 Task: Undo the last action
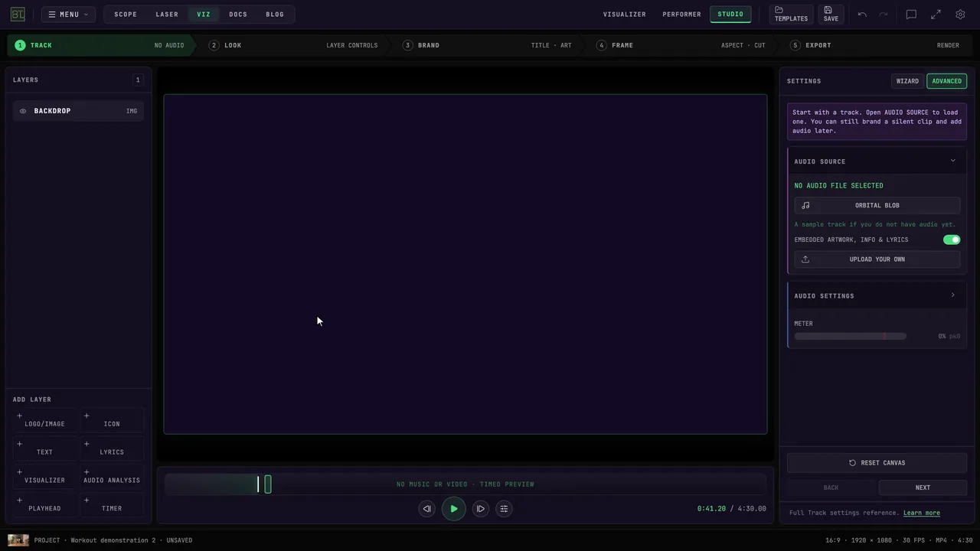pyautogui.click(x=862, y=14)
